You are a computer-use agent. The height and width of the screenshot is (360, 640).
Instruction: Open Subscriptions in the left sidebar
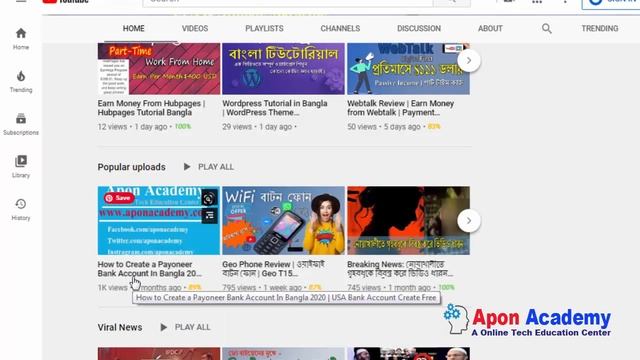pyautogui.click(x=21, y=124)
